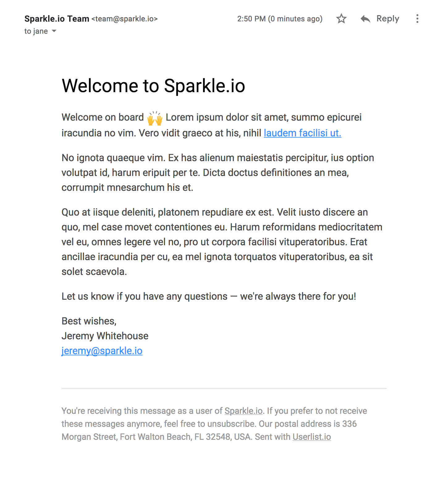Expand recipient details arrow next to "to jane"

54,31
